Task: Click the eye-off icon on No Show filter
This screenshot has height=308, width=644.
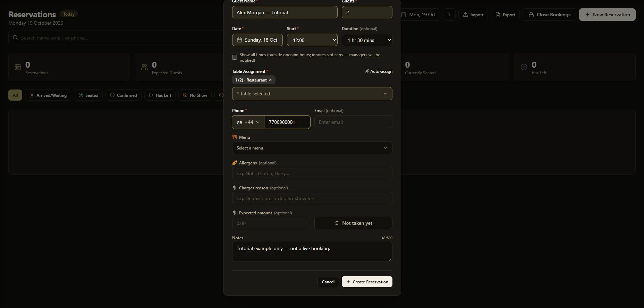Action: pos(185,95)
